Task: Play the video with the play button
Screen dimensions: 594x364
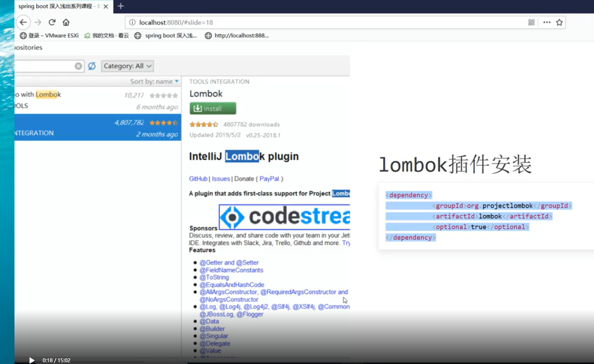Action: coord(32,360)
